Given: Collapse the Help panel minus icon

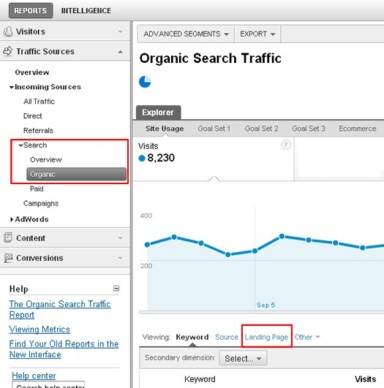Looking at the screenshot, I should pos(116,288).
